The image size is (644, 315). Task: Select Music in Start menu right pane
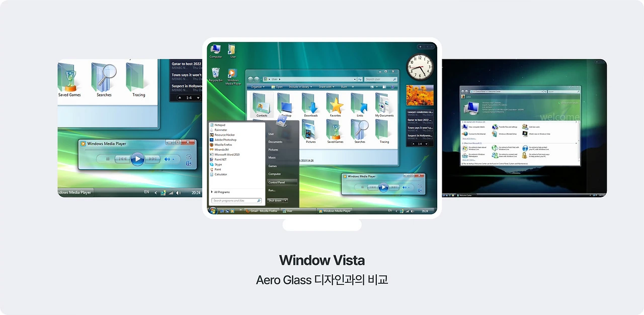point(272,158)
